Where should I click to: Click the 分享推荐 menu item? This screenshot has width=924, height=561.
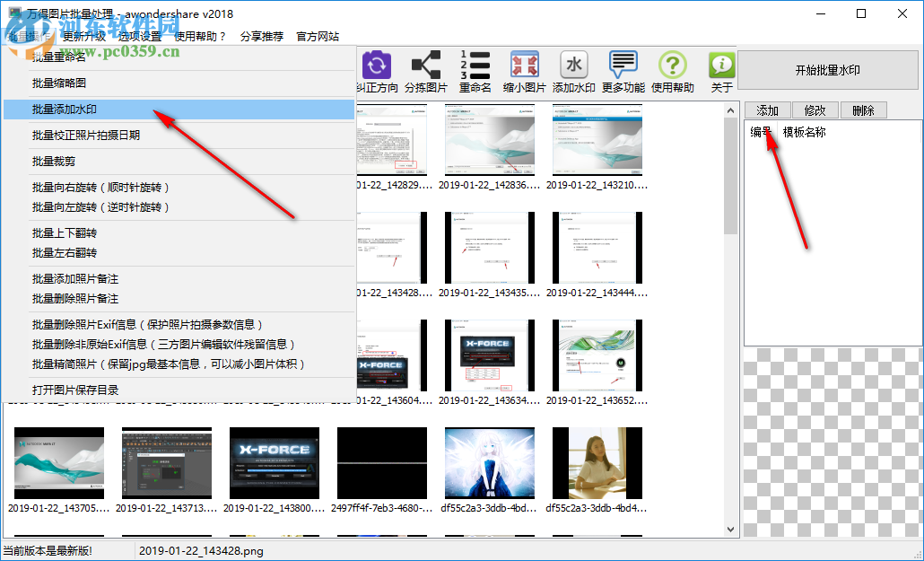(261, 38)
